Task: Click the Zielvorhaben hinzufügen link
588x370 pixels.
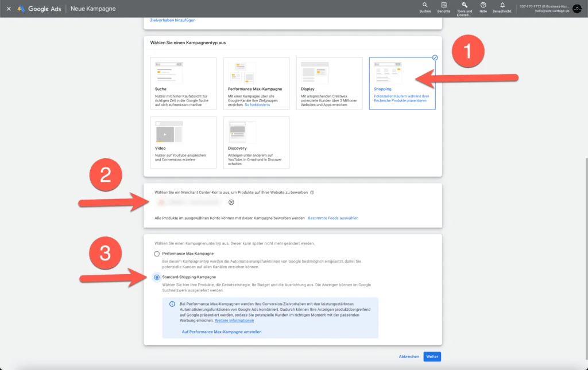Action: 172,20
